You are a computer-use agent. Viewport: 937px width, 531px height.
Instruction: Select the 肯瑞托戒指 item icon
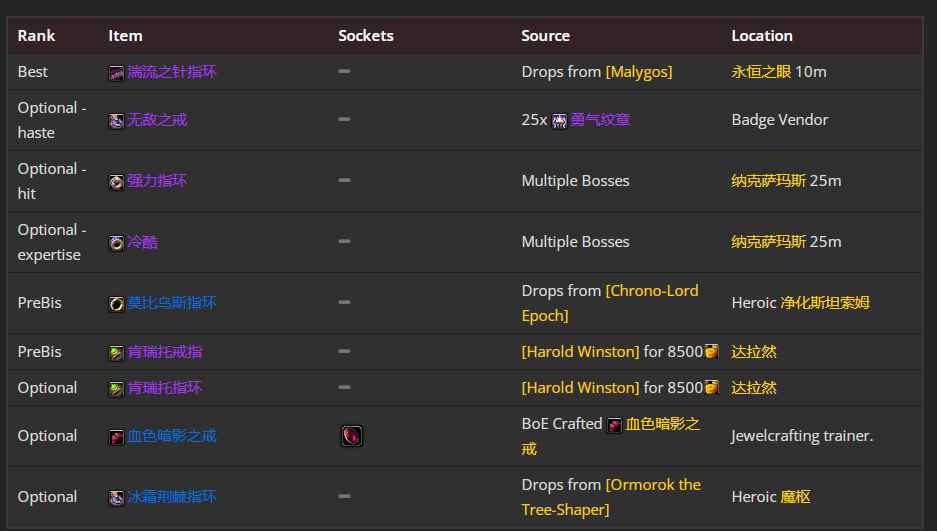[117, 352]
